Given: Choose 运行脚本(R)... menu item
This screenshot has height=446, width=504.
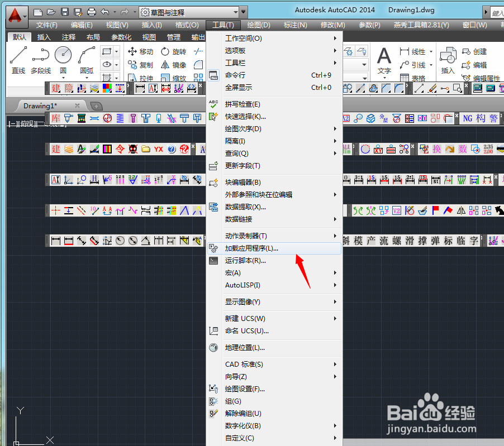Looking at the screenshot, I should click(274, 261).
